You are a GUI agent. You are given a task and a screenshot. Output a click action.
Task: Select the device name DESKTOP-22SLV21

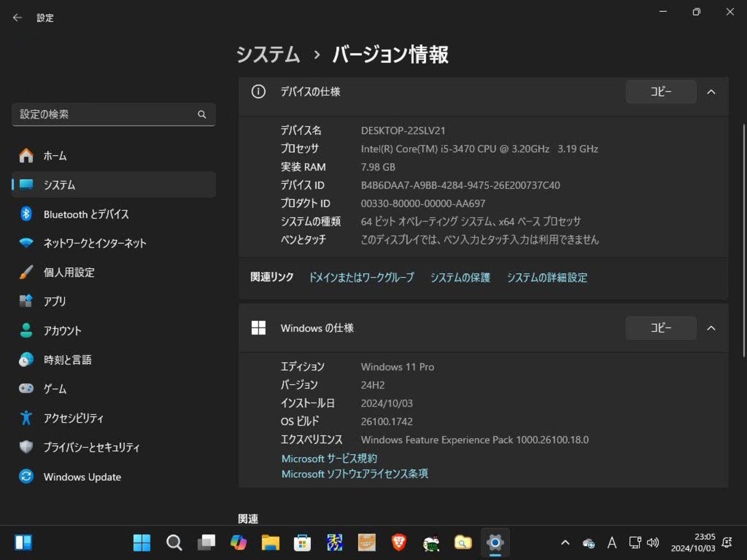[403, 130]
